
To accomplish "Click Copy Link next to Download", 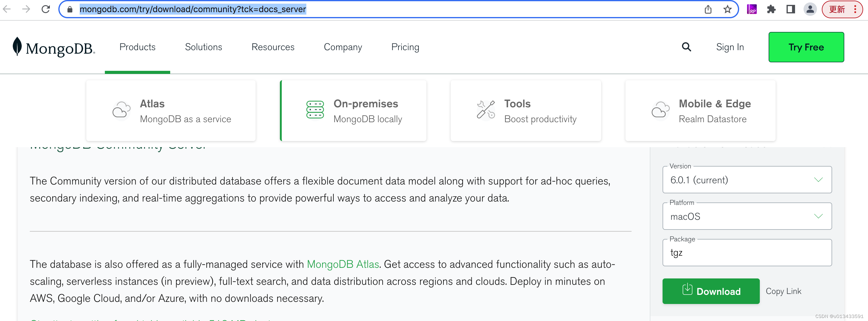I will coord(783,291).
